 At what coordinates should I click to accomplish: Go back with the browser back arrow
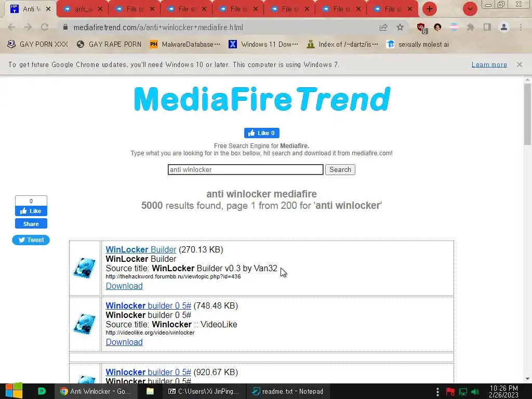[x=11, y=28]
